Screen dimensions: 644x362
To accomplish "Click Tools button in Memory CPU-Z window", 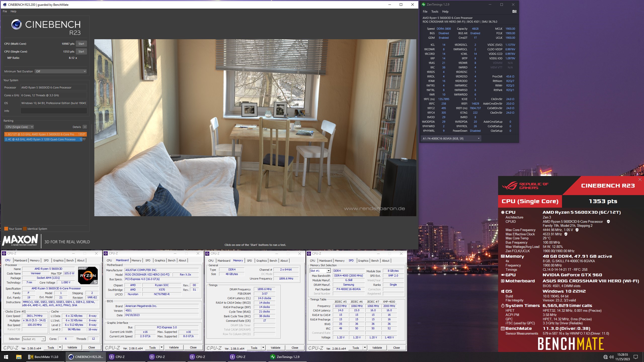I will [x=254, y=348].
